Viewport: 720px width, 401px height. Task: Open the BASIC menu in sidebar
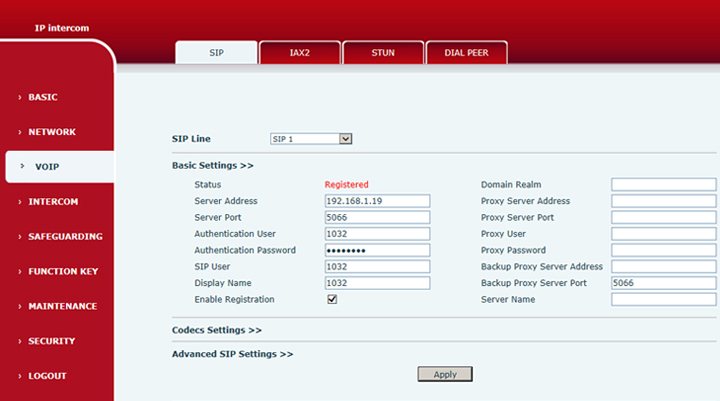click(43, 97)
